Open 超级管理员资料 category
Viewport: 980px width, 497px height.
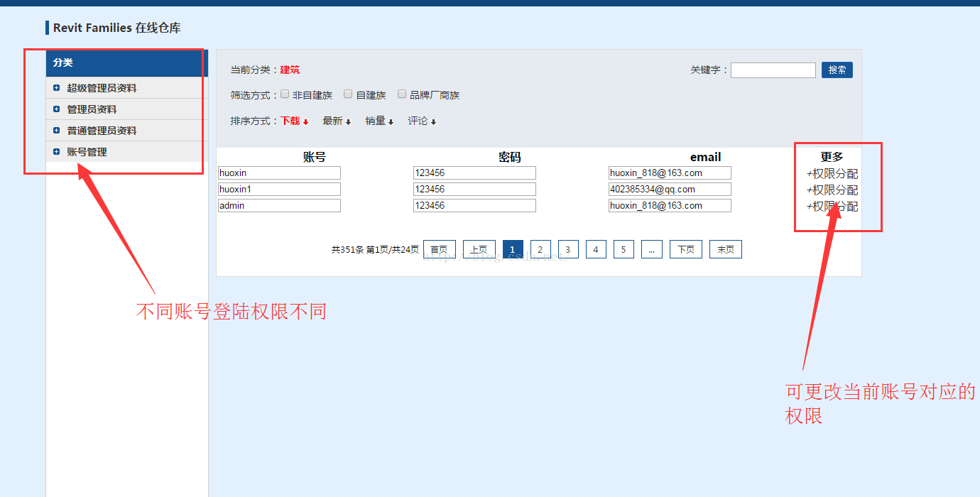coord(102,88)
